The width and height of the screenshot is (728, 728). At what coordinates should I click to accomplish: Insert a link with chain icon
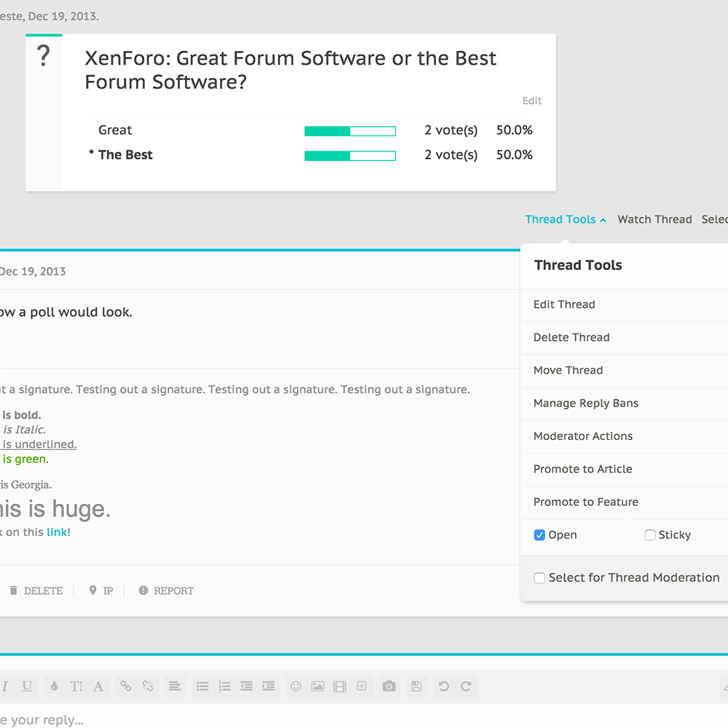click(x=125, y=687)
